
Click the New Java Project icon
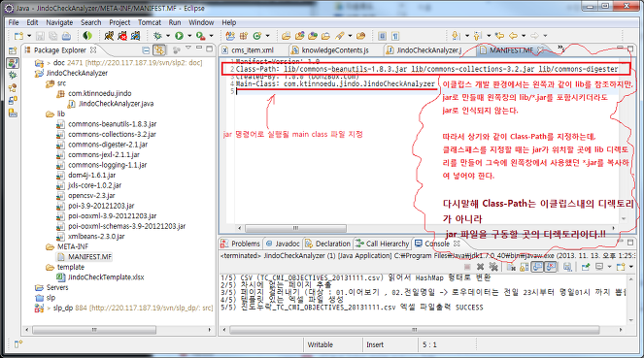click(x=230, y=36)
